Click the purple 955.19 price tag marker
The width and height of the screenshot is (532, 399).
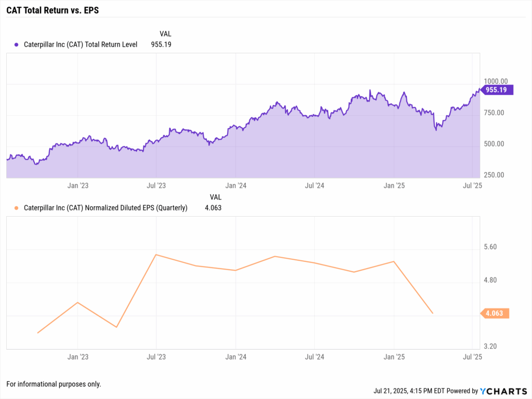pyautogui.click(x=497, y=90)
